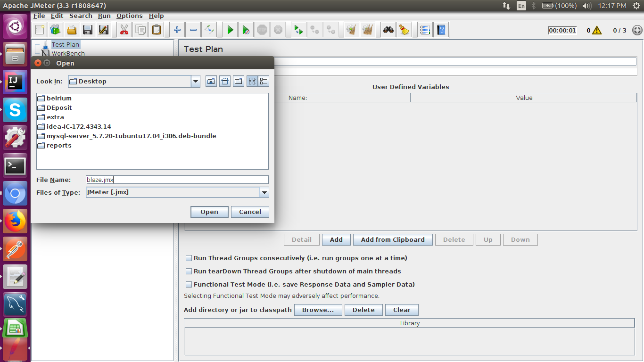Viewport: 644px width, 362px height.
Task: Select Test Plan in the tree
Action: [66, 44]
